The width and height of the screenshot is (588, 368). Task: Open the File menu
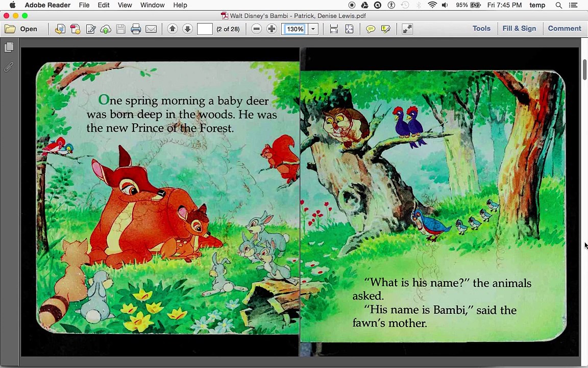click(x=84, y=5)
